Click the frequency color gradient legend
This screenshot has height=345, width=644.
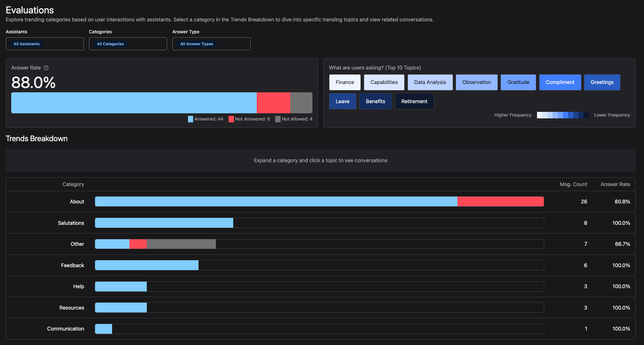tap(563, 115)
